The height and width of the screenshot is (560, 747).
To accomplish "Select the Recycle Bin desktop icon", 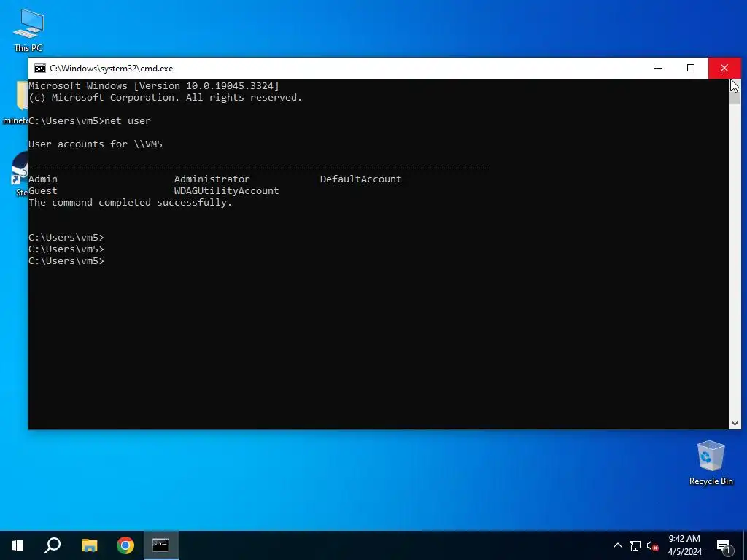I will tap(711, 463).
